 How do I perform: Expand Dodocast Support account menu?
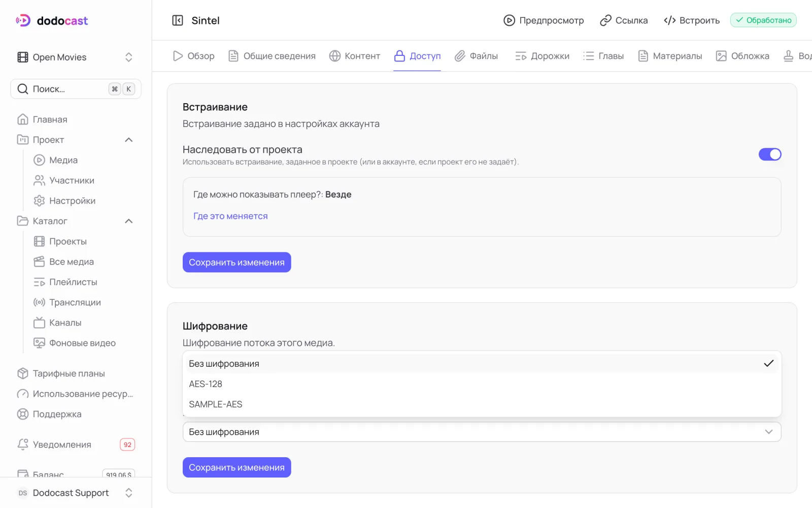[76, 493]
